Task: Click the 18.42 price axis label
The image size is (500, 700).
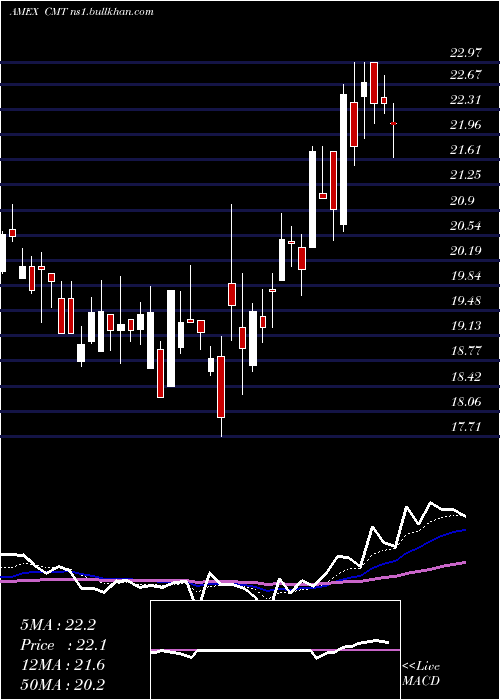Action: click(x=466, y=377)
